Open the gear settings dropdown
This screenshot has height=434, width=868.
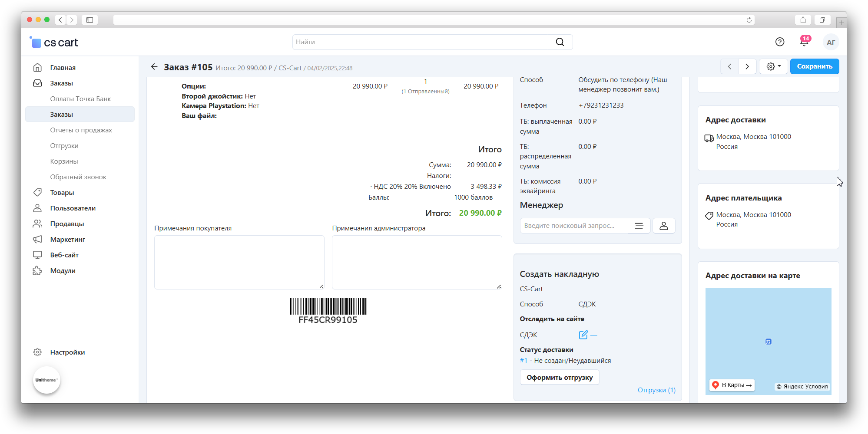(x=773, y=66)
